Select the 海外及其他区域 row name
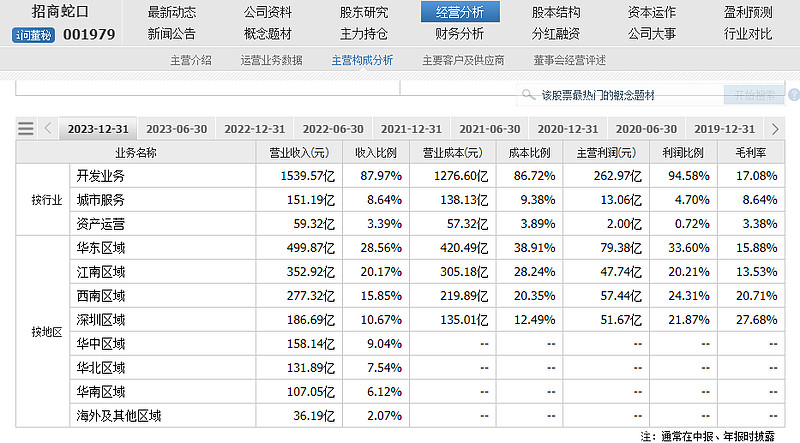 click(x=118, y=416)
